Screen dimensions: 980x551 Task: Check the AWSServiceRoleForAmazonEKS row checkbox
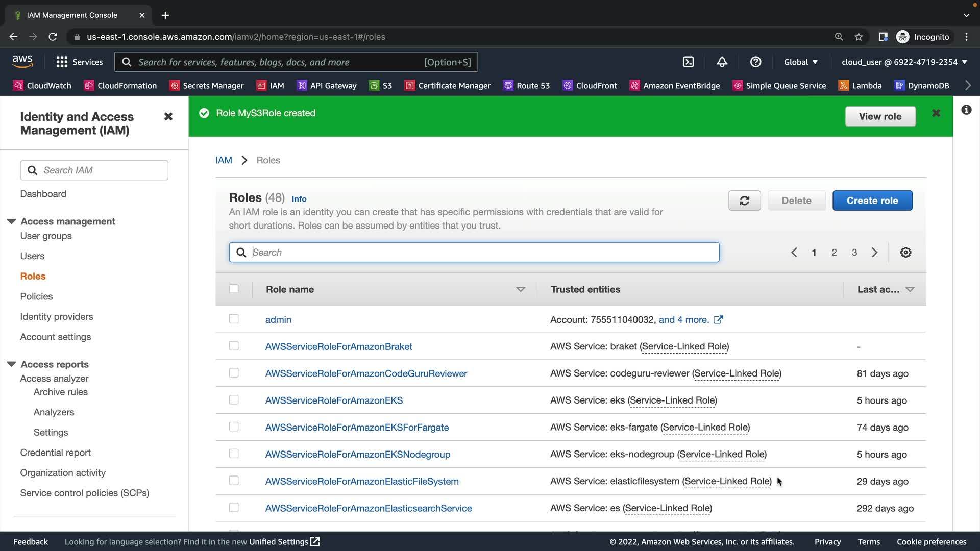pos(234,400)
